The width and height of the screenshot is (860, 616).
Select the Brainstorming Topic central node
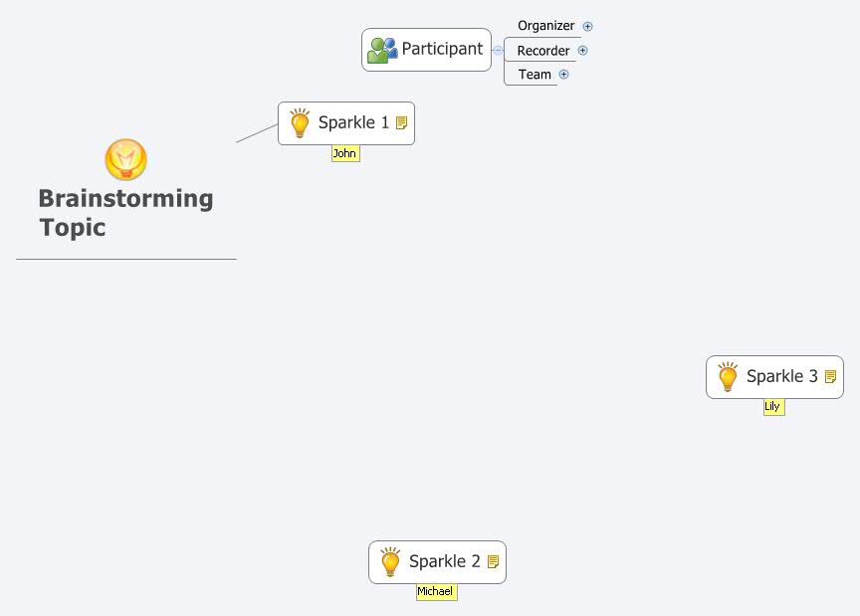tap(124, 212)
